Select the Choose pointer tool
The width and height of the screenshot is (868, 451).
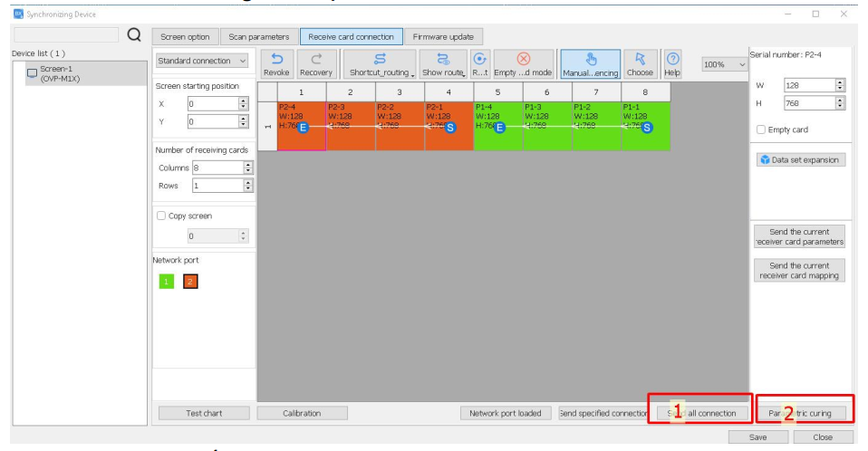coord(640,64)
